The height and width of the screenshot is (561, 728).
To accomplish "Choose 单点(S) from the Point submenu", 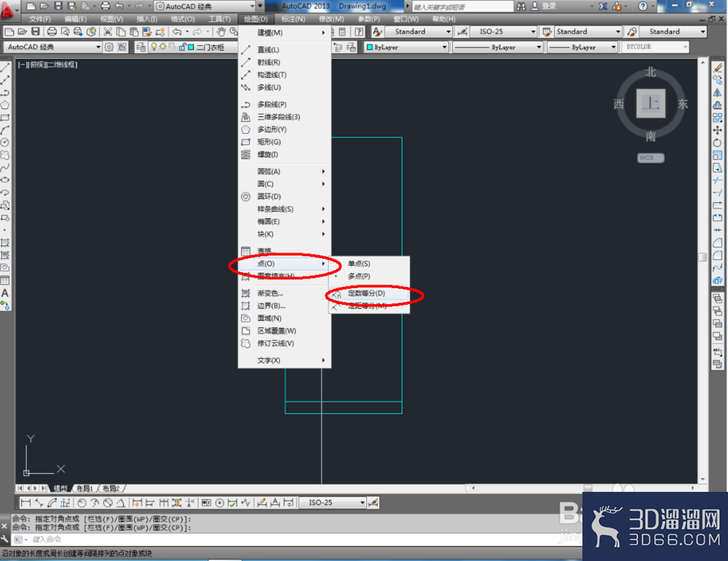I will [x=369, y=263].
